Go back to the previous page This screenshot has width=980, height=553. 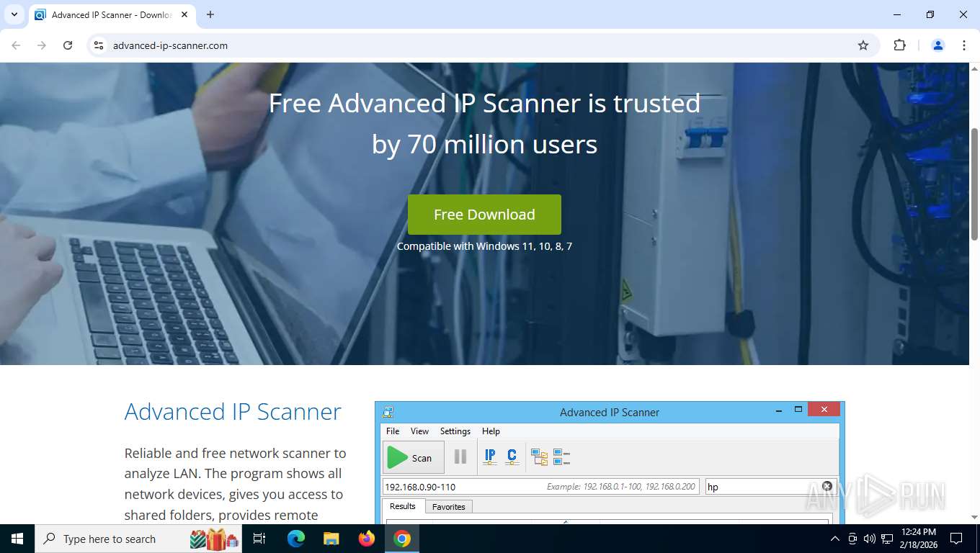point(16,45)
